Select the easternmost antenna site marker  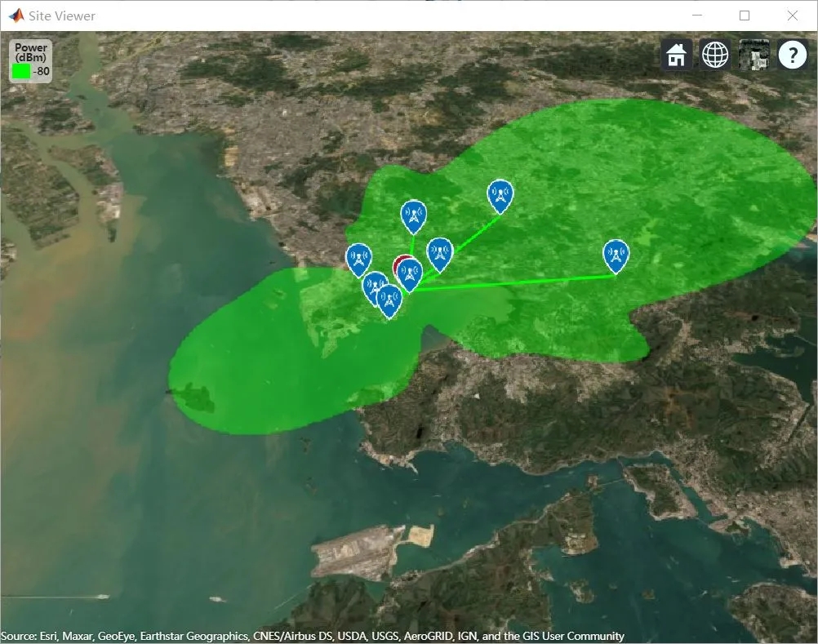(616, 256)
